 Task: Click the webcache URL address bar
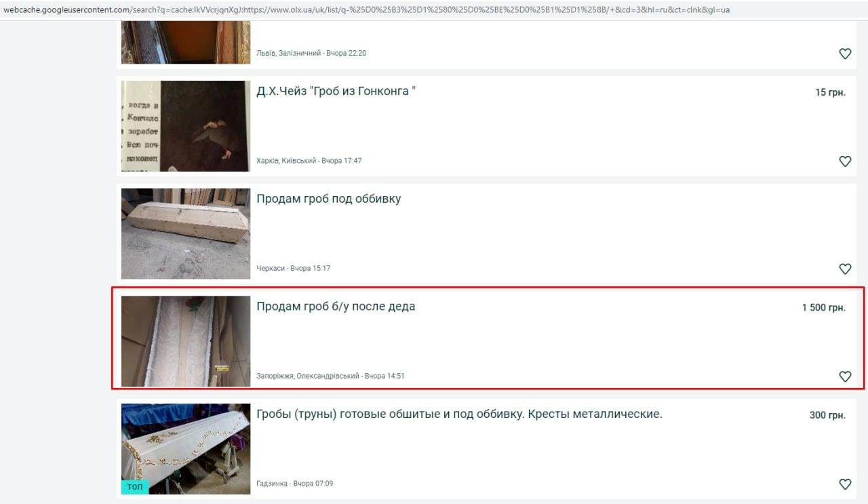click(x=367, y=10)
